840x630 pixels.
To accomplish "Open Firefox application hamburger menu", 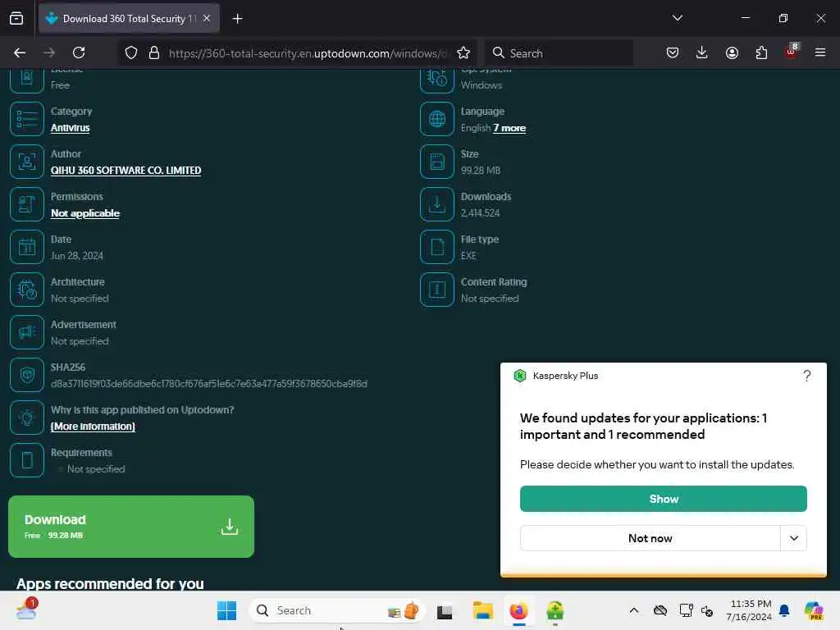I will point(820,52).
